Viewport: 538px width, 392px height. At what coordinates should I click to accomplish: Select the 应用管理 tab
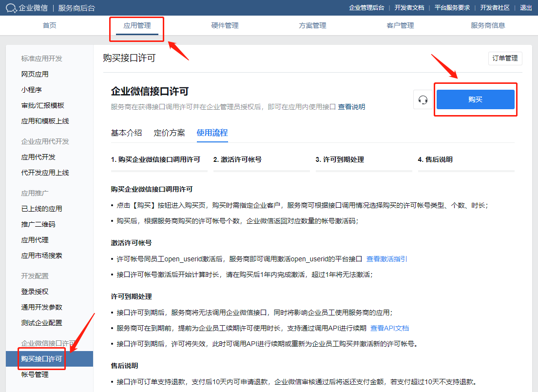coord(137,25)
